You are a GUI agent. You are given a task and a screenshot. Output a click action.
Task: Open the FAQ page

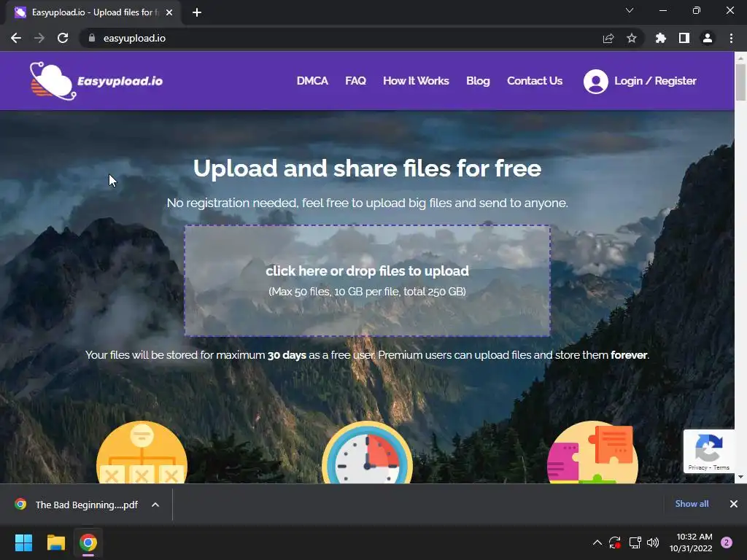click(355, 81)
